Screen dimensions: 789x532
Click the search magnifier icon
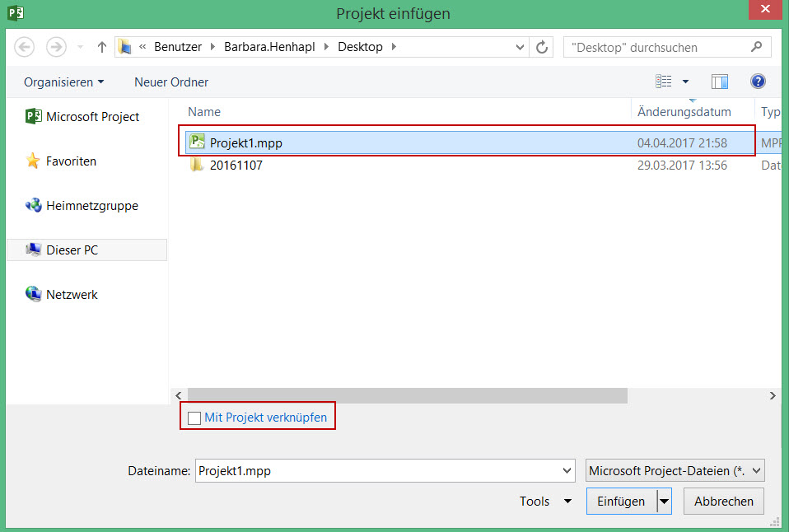tap(756, 47)
